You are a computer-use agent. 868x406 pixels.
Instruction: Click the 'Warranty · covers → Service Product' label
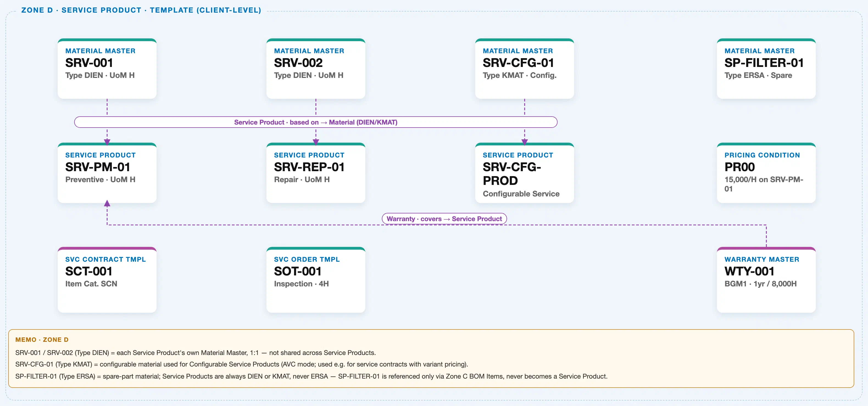click(444, 219)
